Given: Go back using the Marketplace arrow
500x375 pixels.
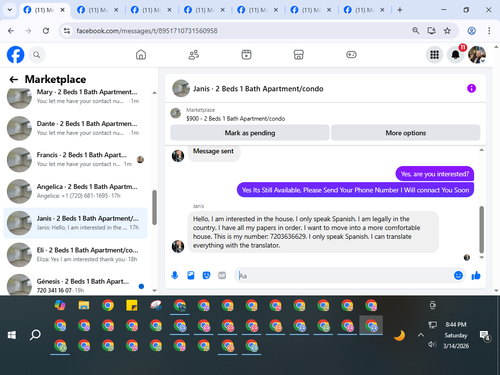Looking at the screenshot, I should [14, 79].
